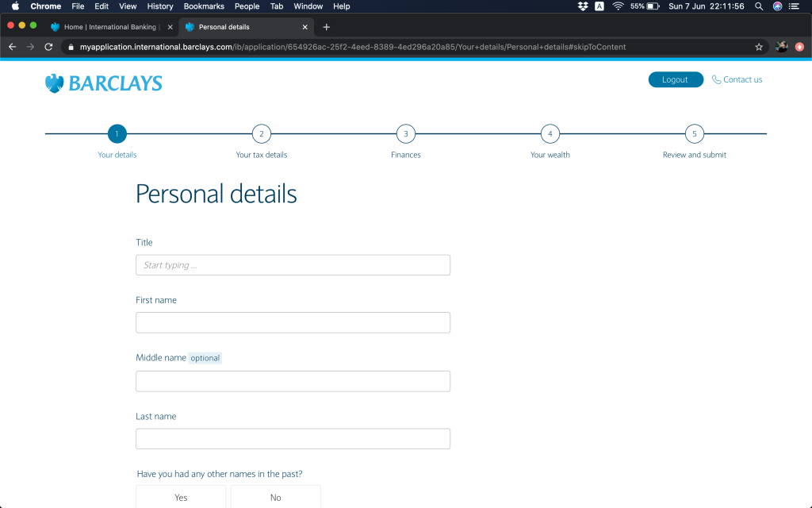Screen dimensions: 812x508
Task: Reload the page
Action: pos(48,47)
